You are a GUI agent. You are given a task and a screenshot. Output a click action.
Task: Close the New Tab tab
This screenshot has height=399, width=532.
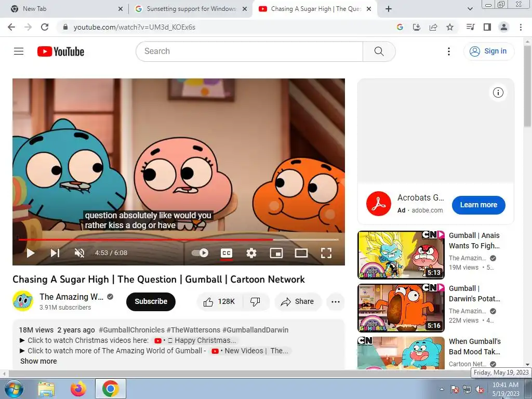pyautogui.click(x=121, y=9)
